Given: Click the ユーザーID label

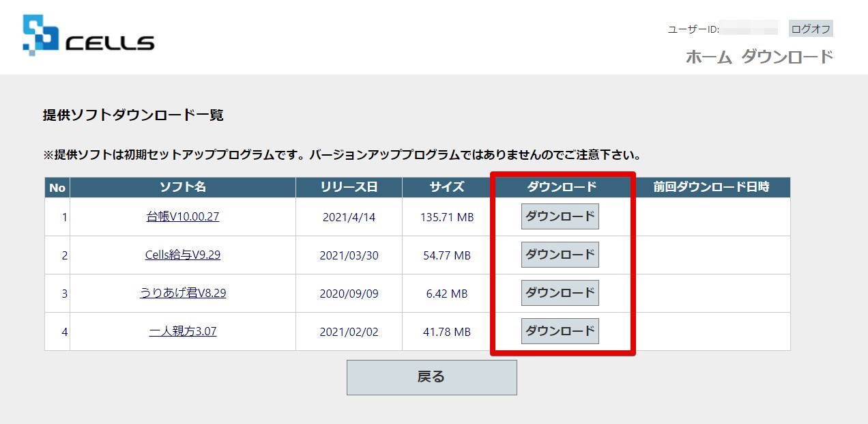Looking at the screenshot, I should tap(693, 29).
